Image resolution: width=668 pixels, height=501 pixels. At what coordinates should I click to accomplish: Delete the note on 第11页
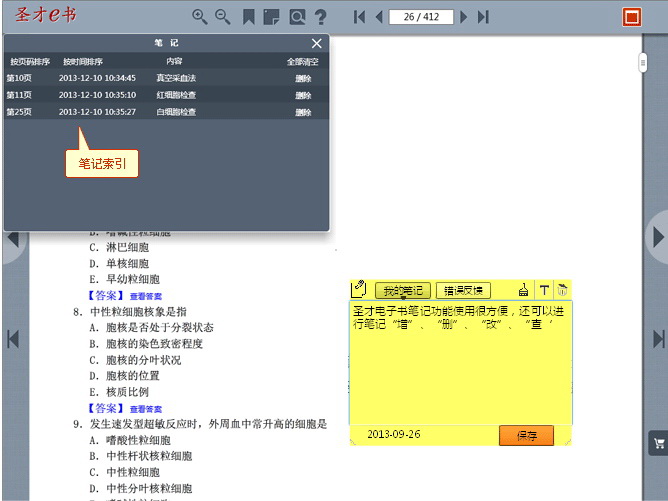pos(303,95)
